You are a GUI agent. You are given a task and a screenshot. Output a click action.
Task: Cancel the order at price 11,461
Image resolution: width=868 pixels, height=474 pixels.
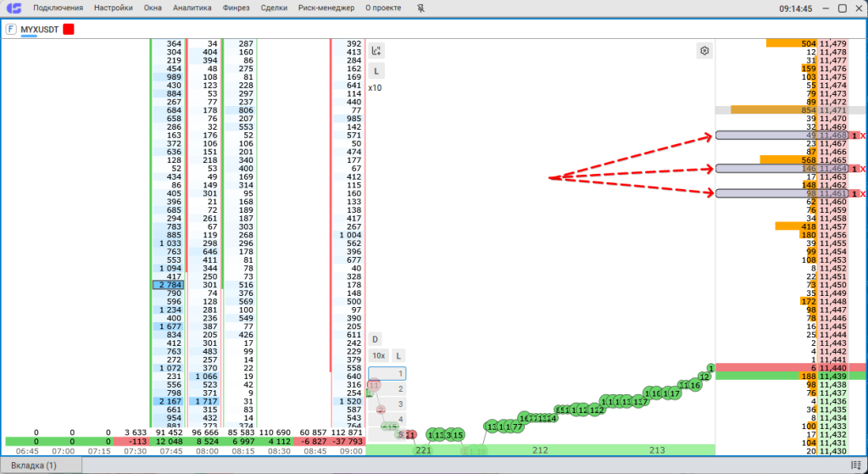point(862,194)
